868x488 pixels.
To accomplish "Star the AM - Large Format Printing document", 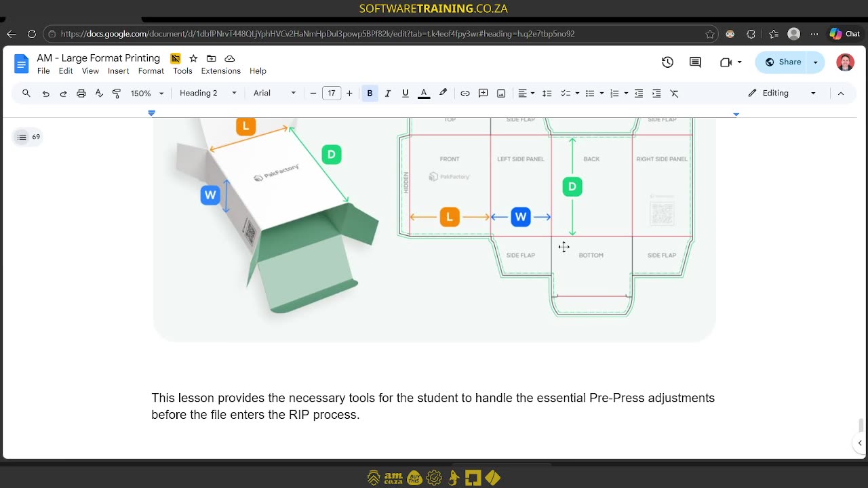I will 193,58.
